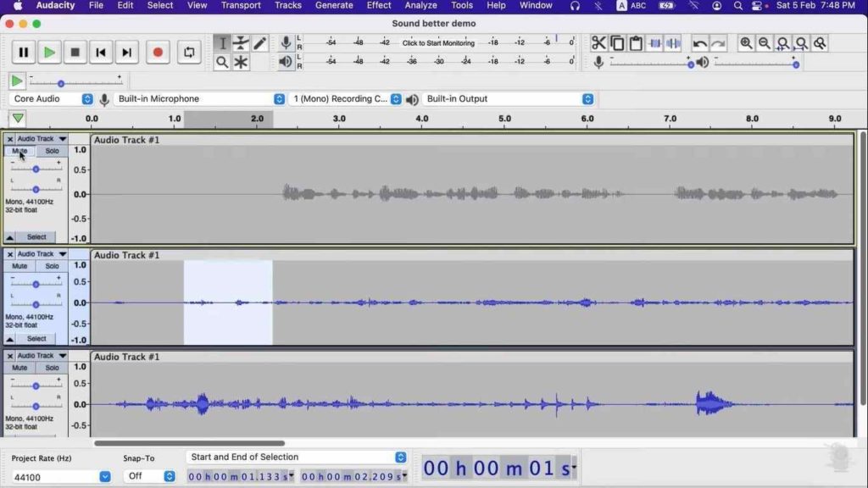Choose the Selection (I-beam) tool
This screenshot has height=488, width=868.
tap(222, 43)
